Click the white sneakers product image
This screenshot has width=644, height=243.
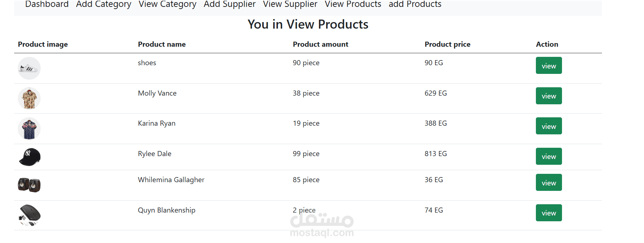click(x=29, y=68)
